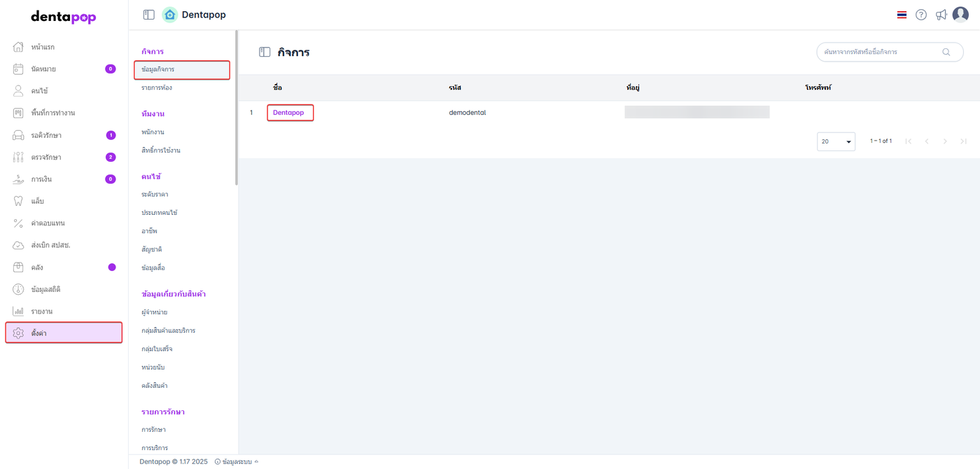980x469 pixels.
Task: Click the รอคิวรักษา badge showing 1
Action: 111,135
